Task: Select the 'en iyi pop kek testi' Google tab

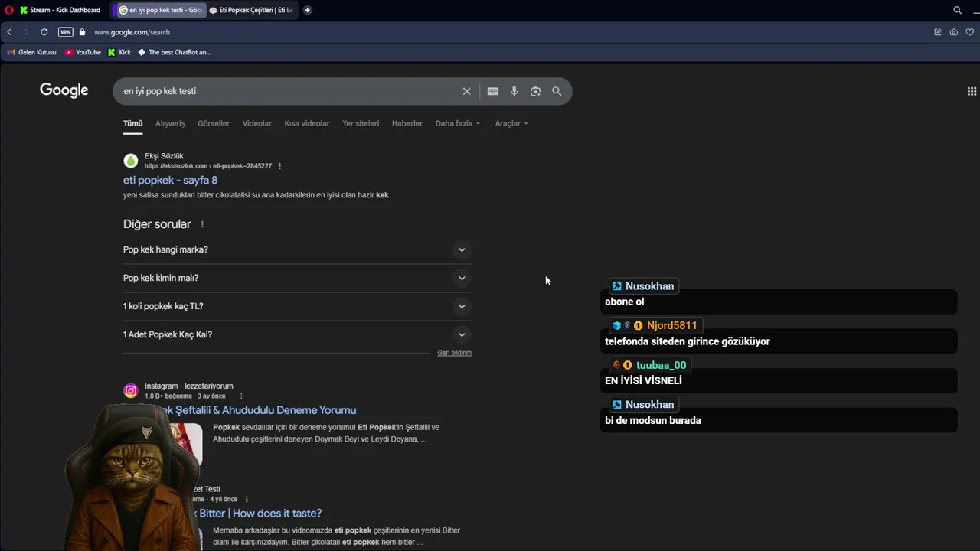Action: (x=160, y=10)
